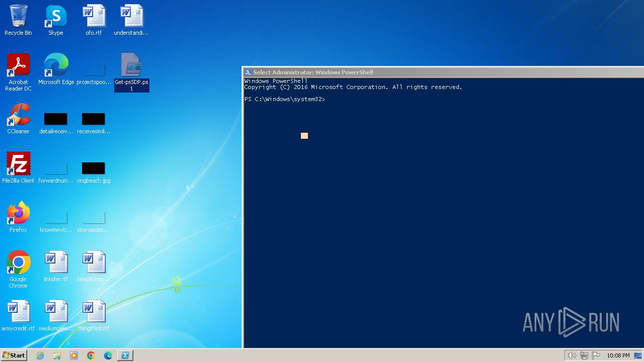
Task: Select the armycredit.rtf document
Action: [18, 316]
